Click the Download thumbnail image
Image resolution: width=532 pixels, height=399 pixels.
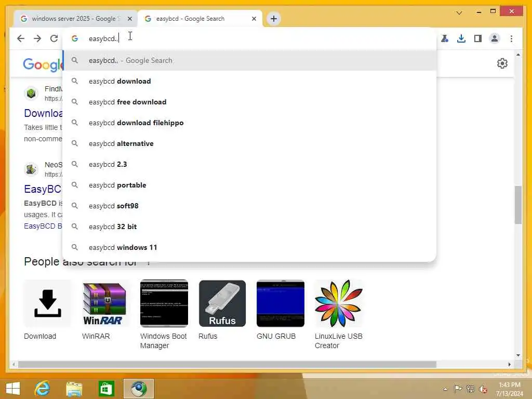point(47,303)
